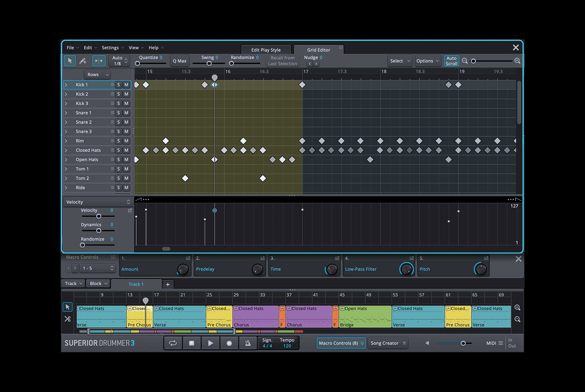Viewport: 585px width, 392px height.
Task: Expand the Closed Hats row
Action: [x=66, y=150]
